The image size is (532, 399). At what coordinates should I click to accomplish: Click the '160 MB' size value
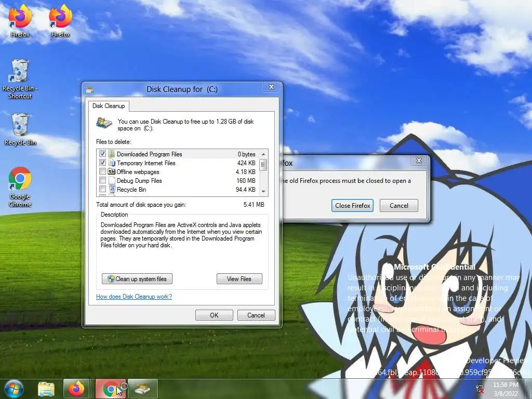(x=246, y=180)
